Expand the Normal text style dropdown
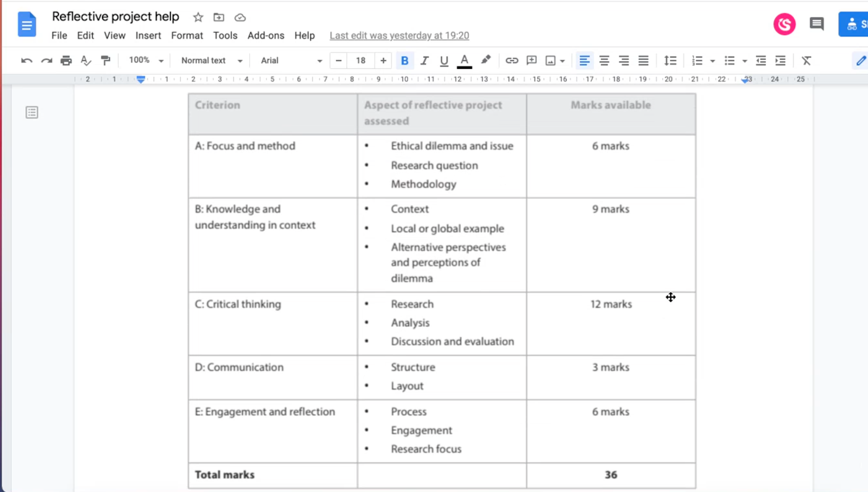This screenshot has height=492, width=868. (211, 61)
